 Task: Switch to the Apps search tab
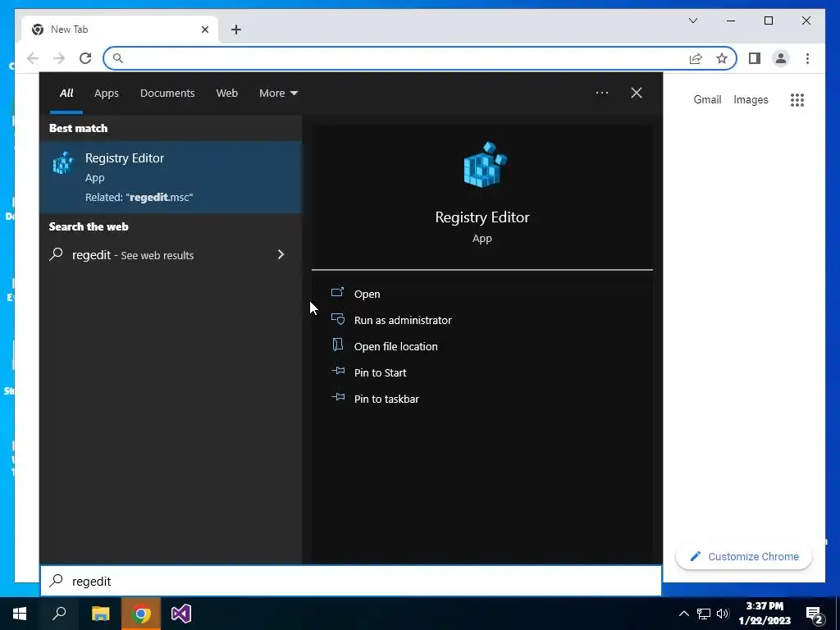[106, 94]
